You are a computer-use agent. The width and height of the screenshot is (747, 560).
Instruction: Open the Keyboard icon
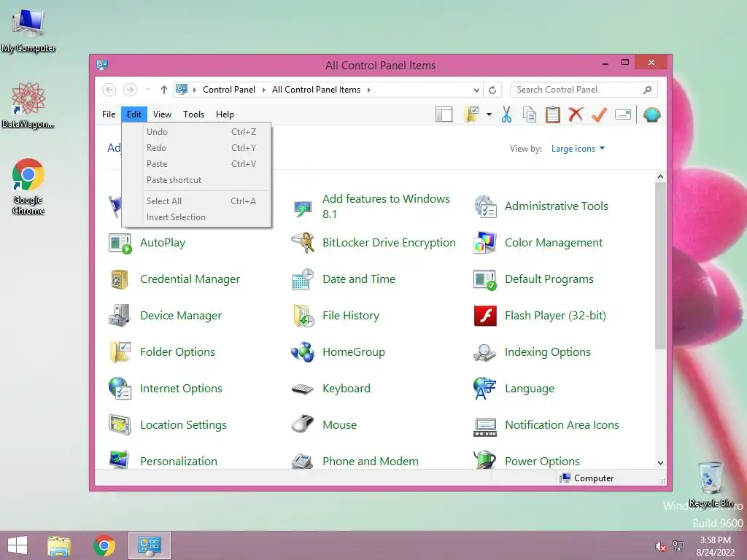[x=303, y=389]
